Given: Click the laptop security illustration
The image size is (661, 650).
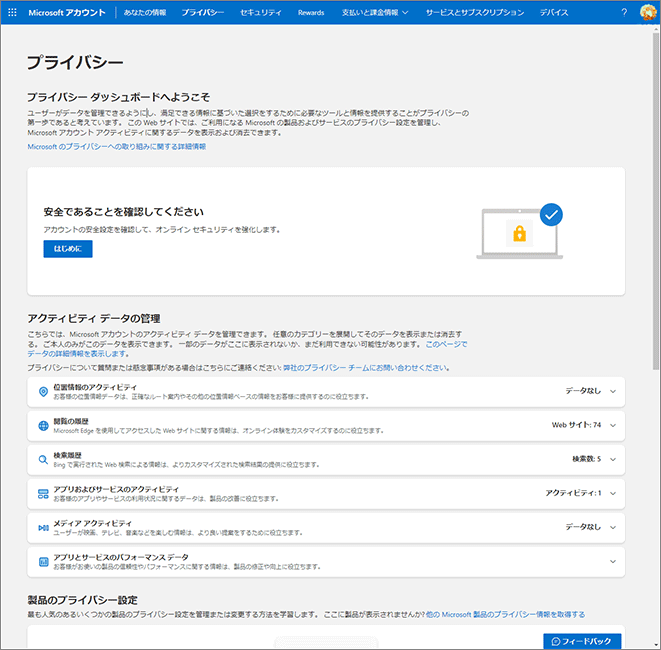Looking at the screenshot, I should pyautogui.click(x=520, y=231).
